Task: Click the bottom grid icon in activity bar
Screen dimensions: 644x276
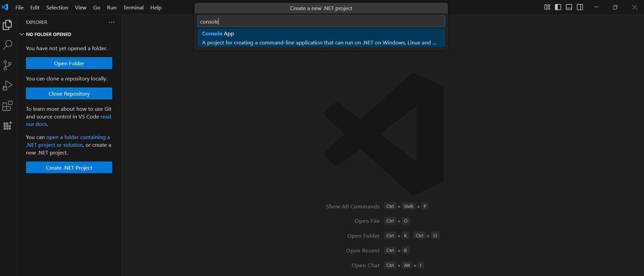Action: pyautogui.click(x=7, y=126)
